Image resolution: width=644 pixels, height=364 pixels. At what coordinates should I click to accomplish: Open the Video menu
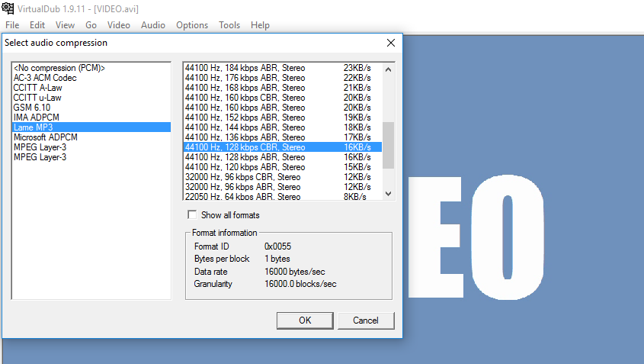(119, 25)
